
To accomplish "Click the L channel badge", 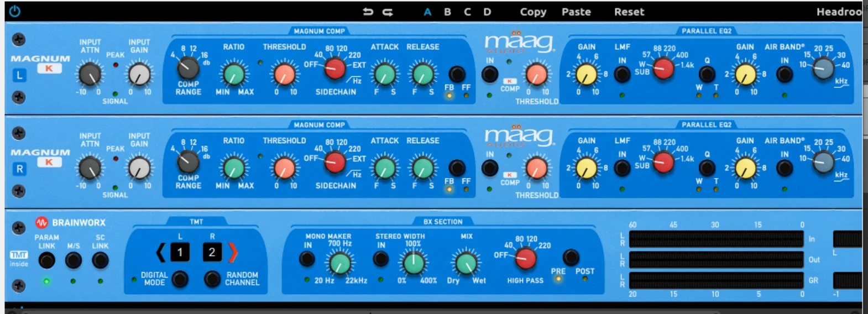I will pos(19,75).
